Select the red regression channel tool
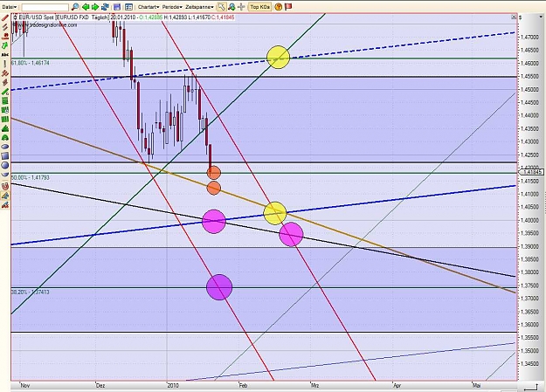Screen dimensions: 546x392 pos(5,73)
